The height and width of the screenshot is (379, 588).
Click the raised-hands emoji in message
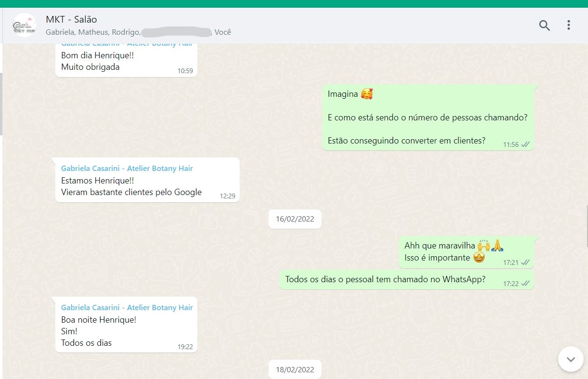click(x=484, y=246)
